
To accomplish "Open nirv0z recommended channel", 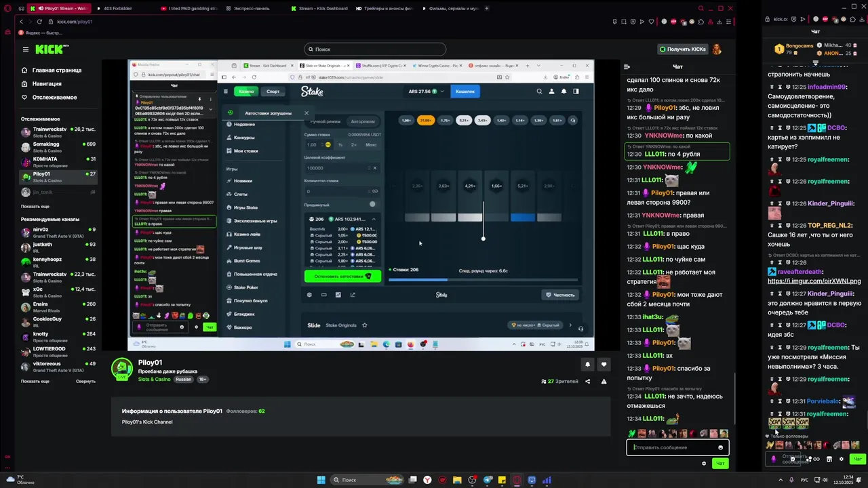I will [x=58, y=232].
